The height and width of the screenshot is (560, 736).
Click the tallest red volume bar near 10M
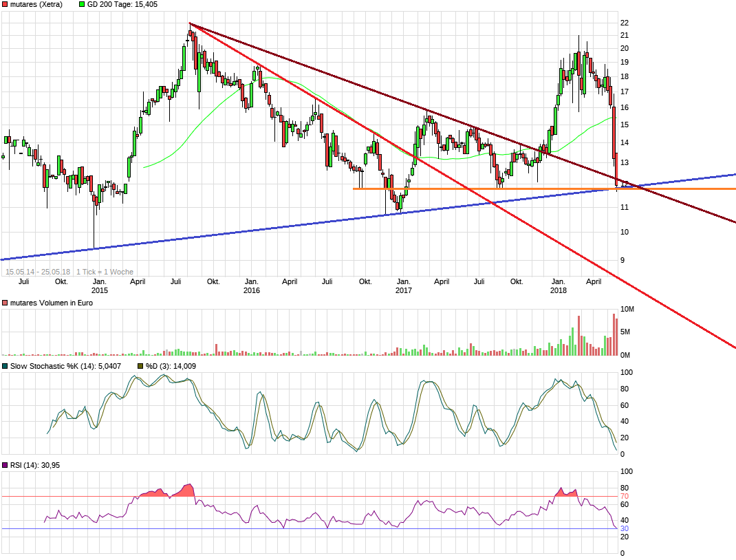[x=614, y=334]
